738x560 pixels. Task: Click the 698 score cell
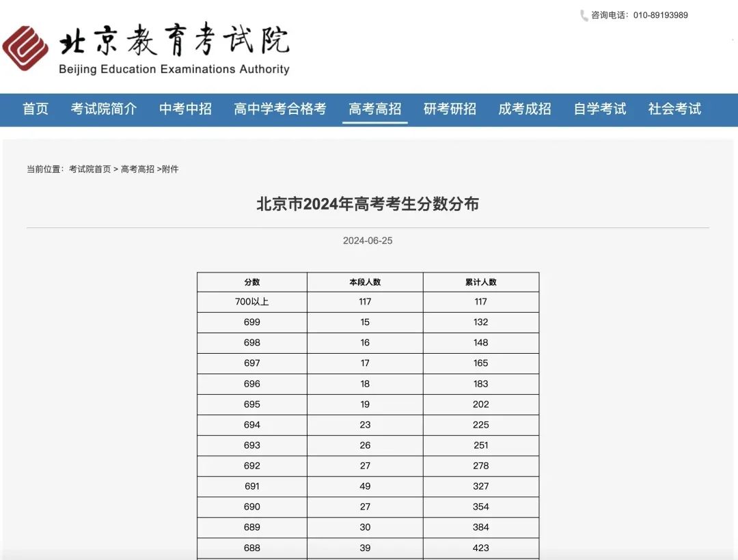point(251,343)
